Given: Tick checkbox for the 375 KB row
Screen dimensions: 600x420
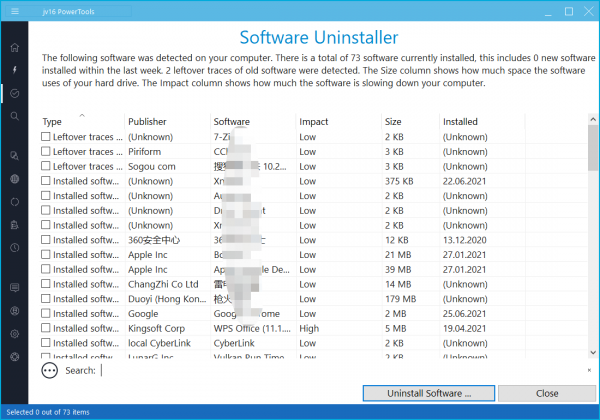Looking at the screenshot, I should pyautogui.click(x=46, y=181).
